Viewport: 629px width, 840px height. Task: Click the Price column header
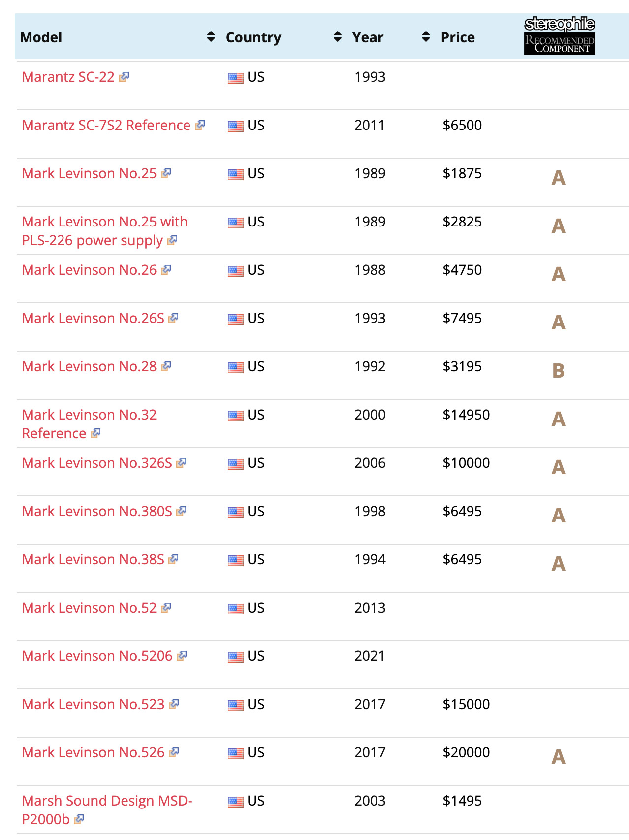(x=458, y=37)
